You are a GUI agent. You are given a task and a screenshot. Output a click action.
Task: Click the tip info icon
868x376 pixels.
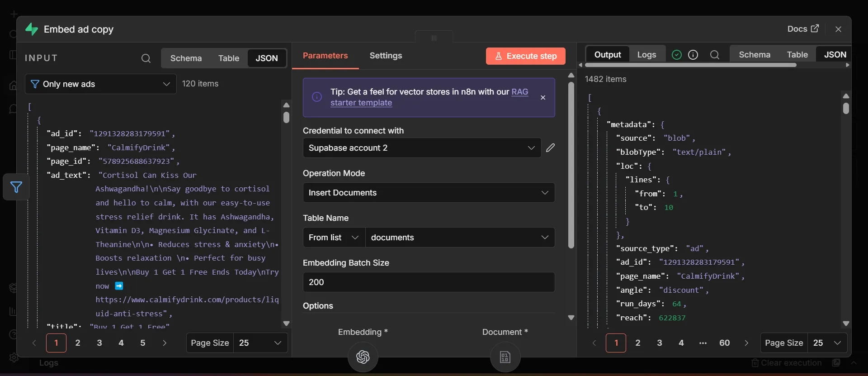pyautogui.click(x=317, y=97)
